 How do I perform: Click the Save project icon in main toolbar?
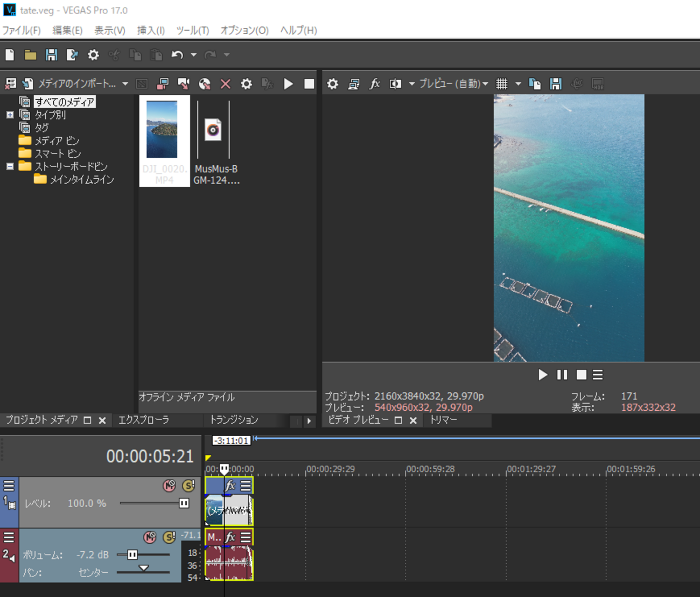point(51,55)
